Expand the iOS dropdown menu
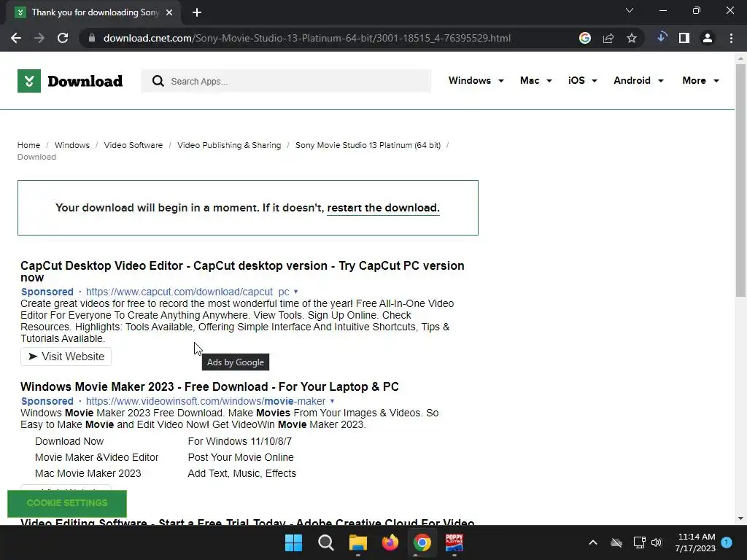 (582, 80)
